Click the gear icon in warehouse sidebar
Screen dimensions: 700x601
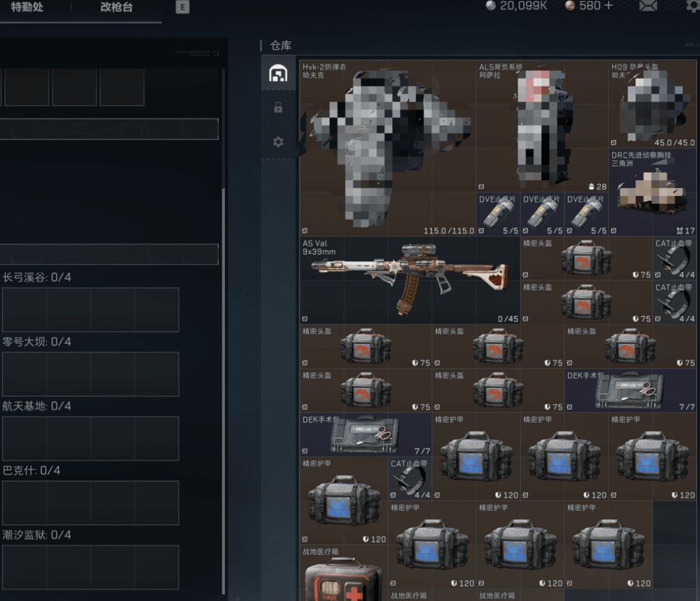278,141
